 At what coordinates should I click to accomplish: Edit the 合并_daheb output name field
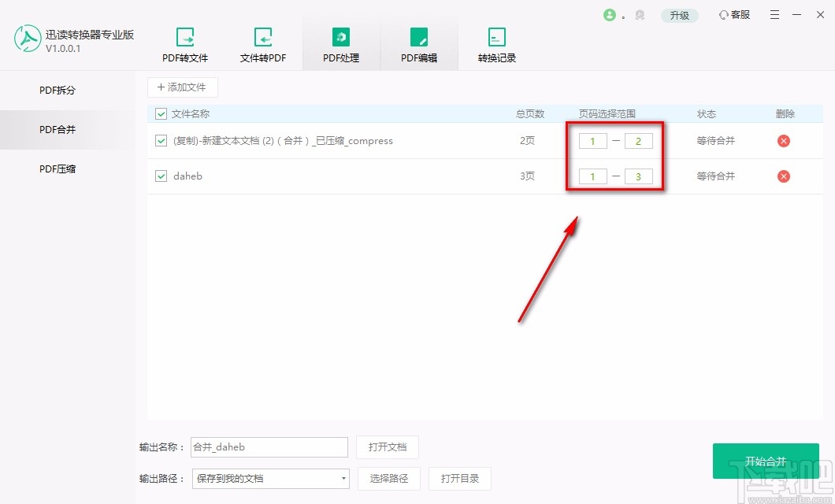click(x=269, y=447)
